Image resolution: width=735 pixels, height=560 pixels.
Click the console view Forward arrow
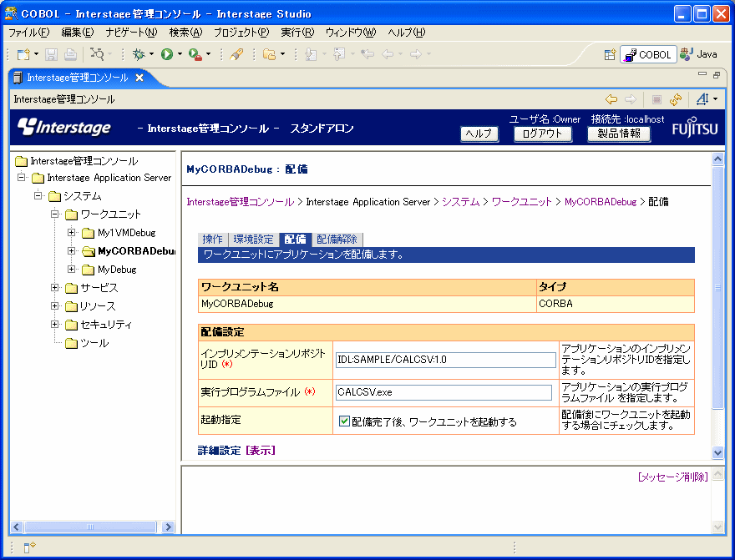(x=631, y=99)
